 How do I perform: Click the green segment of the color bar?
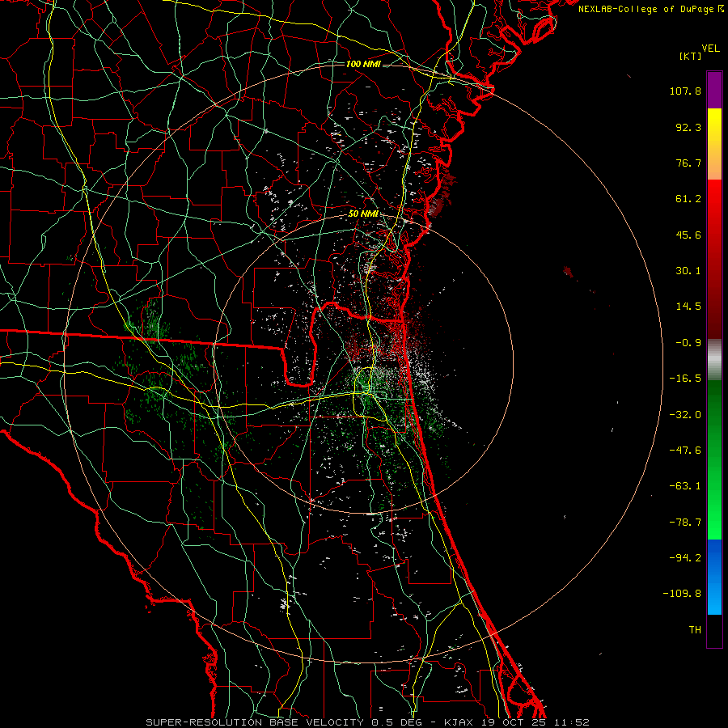(x=714, y=459)
